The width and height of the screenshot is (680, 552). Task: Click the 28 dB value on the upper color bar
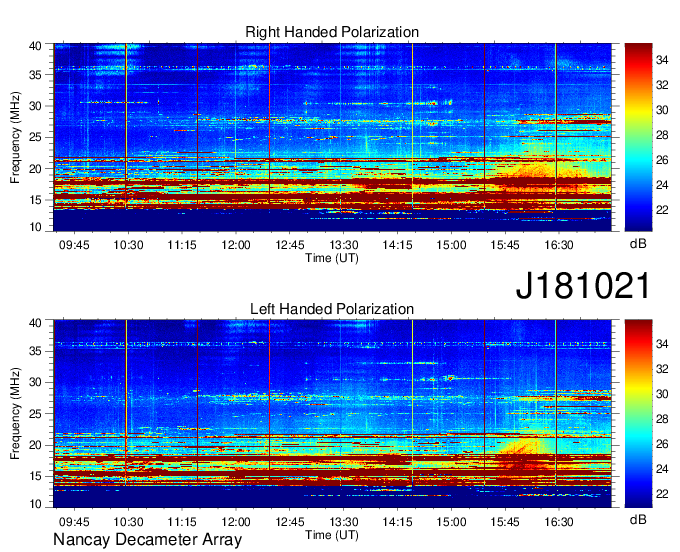[x=662, y=135]
